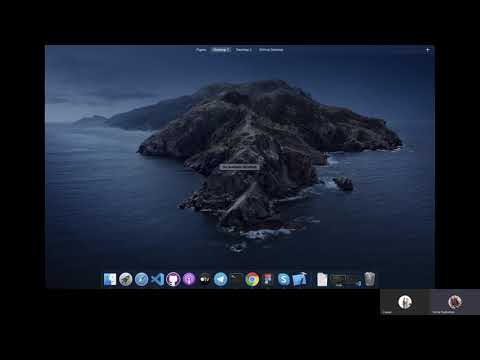The height and width of the screenshot is (360, 480).
Task: Open GitHub Desktop from the Dock
Action: tap(173, 279)
